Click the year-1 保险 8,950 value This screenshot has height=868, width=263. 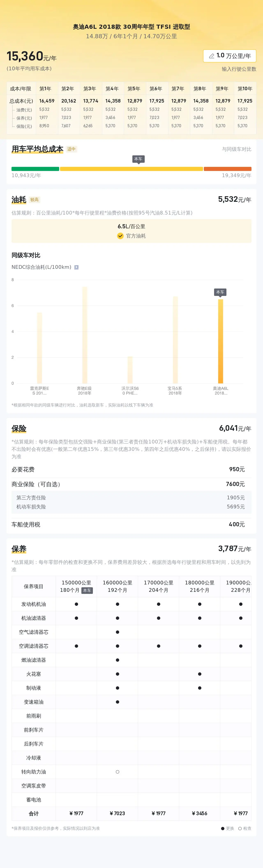pyautogui.click(x=44, y=126)
